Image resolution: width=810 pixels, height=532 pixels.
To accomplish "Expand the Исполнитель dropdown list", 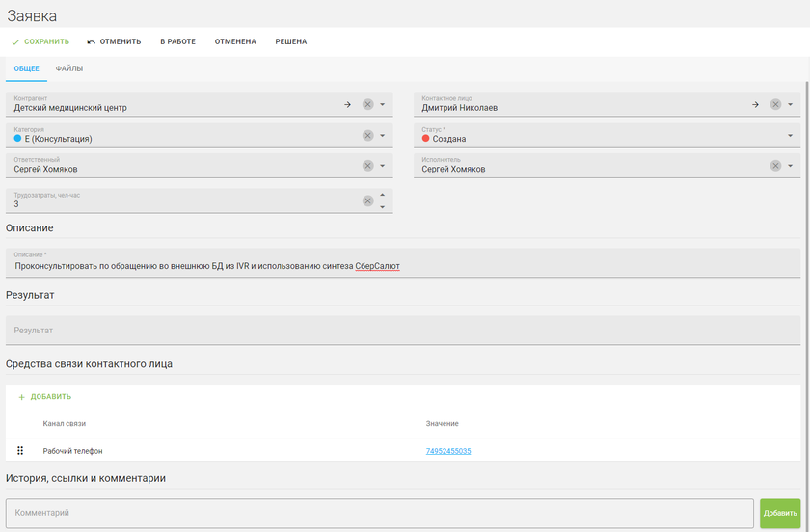I will [x=790, y=166].
